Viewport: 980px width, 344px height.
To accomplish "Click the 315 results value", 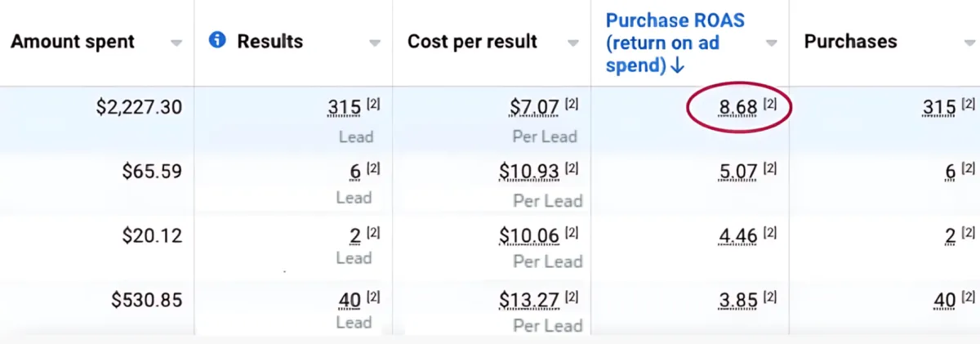I will [x=343, y=108].
